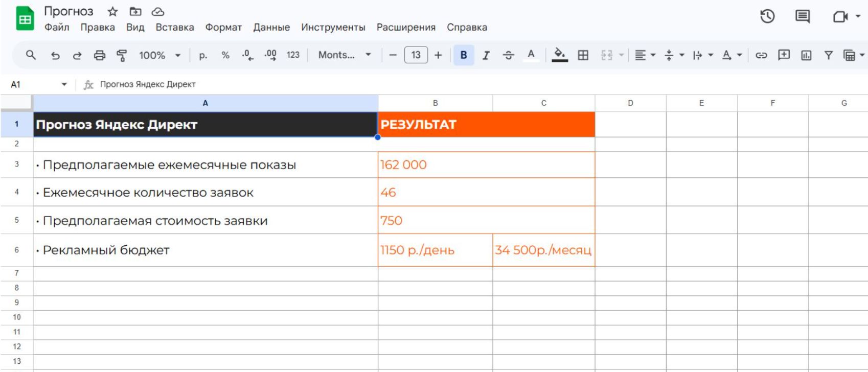Open the Данные menu
The width and height of the screenshot is (868, 372).
(x=271, y=28)
